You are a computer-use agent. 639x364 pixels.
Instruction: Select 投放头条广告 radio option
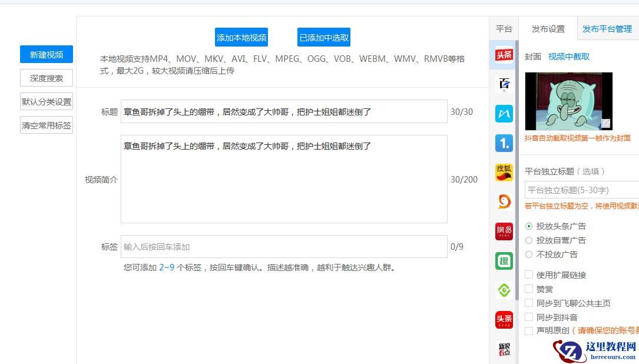coord(529,226)
